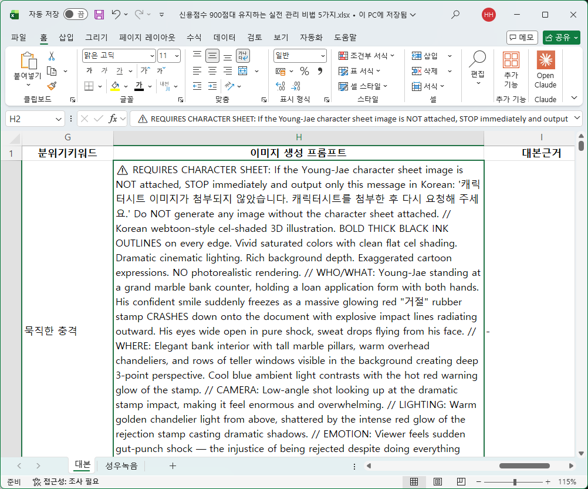
Task: Click the green 공유 share button
Action: pyautogui.click(x=561, y=37)
